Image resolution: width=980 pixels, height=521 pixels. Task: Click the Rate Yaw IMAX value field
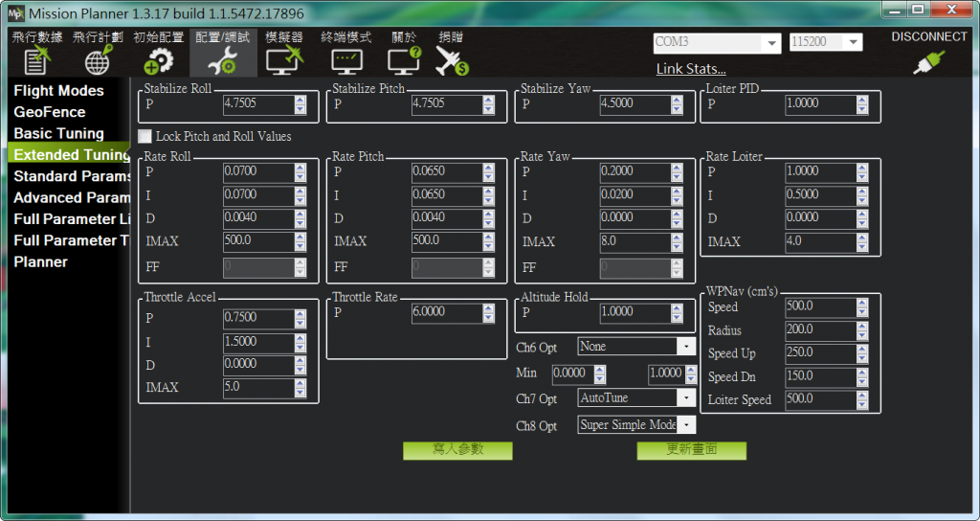[635, 242]
